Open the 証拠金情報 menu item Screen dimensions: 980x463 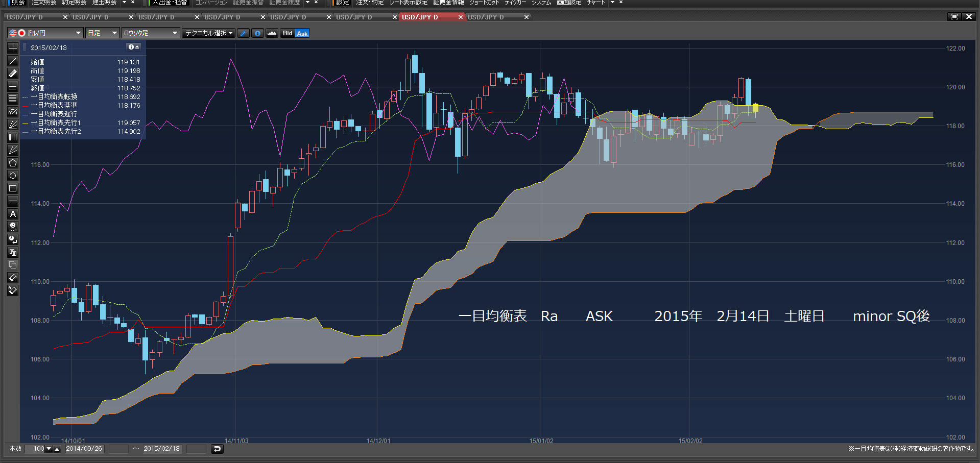click(448, 3)
